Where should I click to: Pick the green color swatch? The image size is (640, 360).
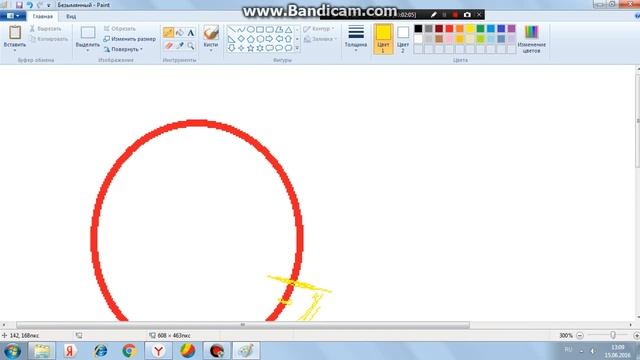click(x=480, y=29)
